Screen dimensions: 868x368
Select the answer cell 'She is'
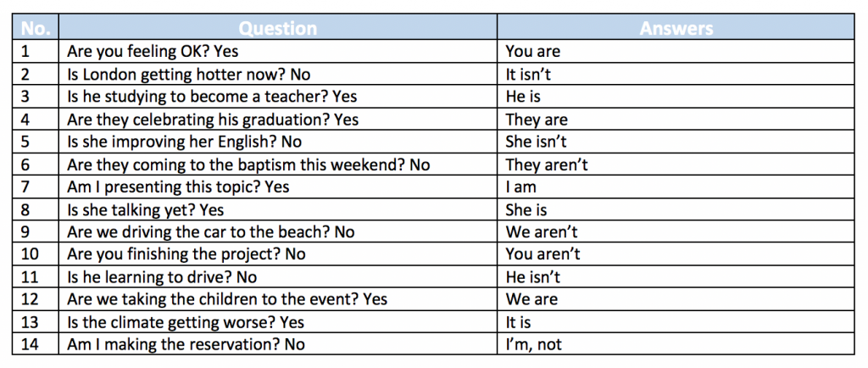pyautogui.click(x=676, y=209)
